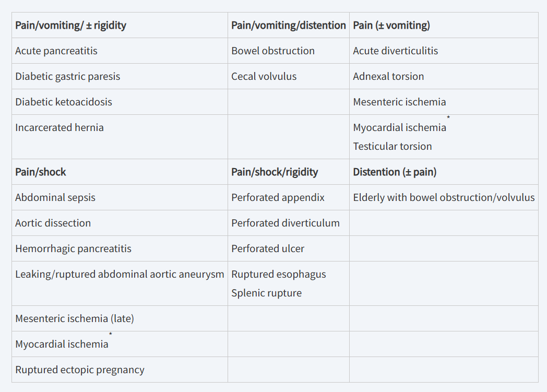The height and width of the screenshot is (392, 547).
Task: Select 'Splenic rupture' text
Action: [x=266, y=293]
